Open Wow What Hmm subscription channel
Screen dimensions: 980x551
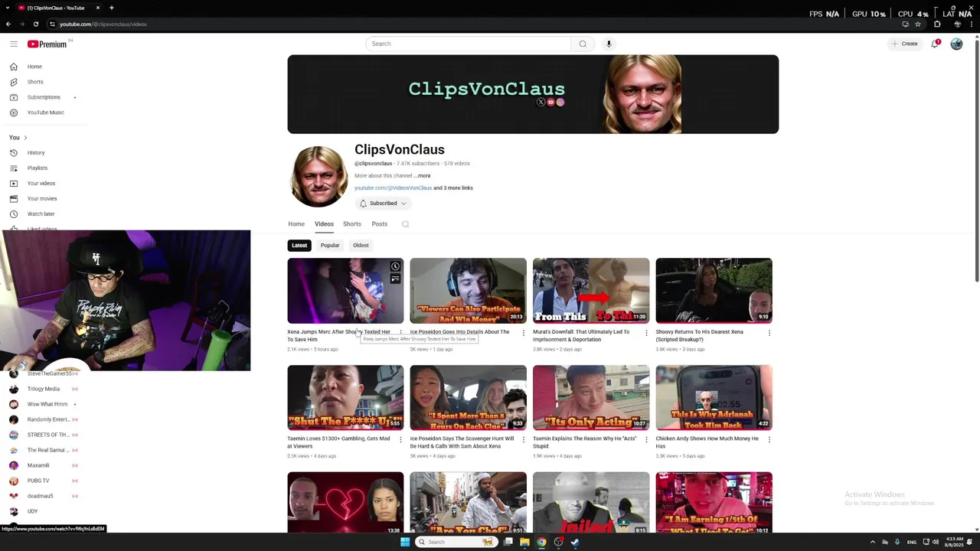click(47, 404)
